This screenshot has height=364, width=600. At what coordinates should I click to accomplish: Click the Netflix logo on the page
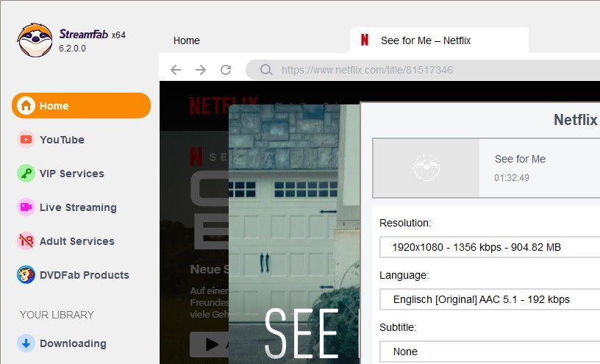tap(224, 106)
